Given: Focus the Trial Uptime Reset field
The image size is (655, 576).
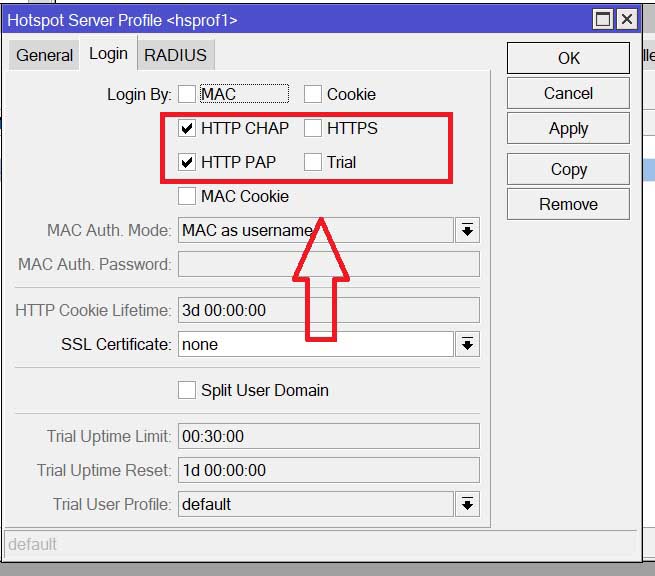Looking at the screenshot, I should [328, 471].
